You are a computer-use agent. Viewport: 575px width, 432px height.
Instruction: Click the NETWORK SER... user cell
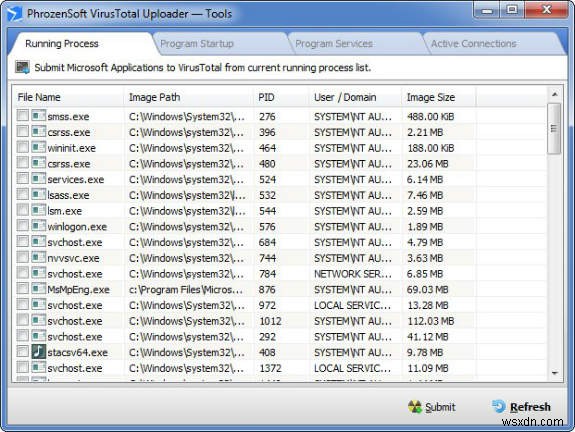[352, 274]
